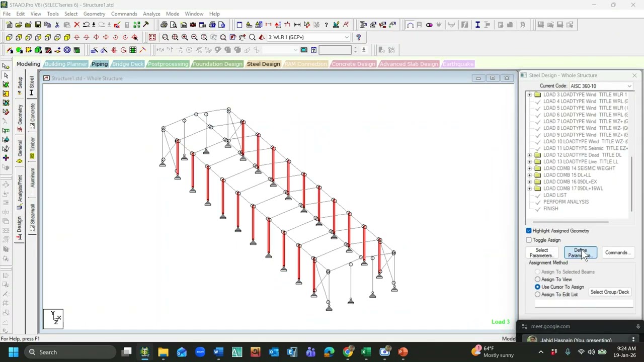Uncheck Highlight Assigned Geometry
644x362 pixels.
click(x=529, y=231)
